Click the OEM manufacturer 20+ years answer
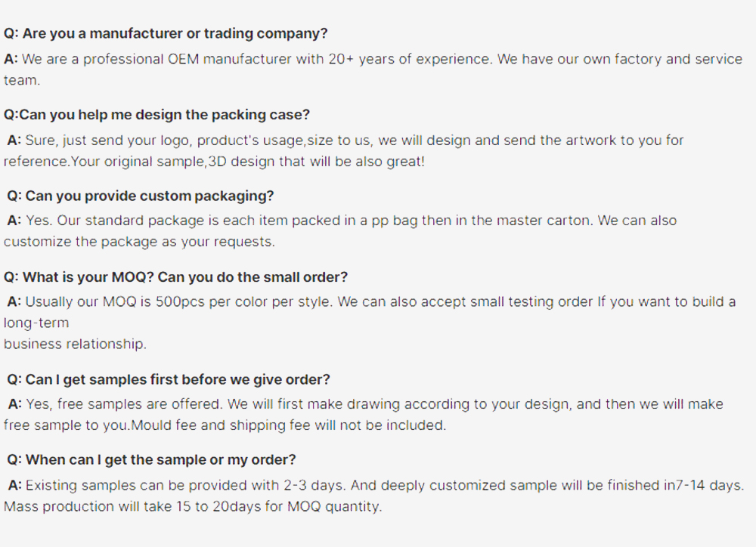756x547 pixels. coord(373,70)
